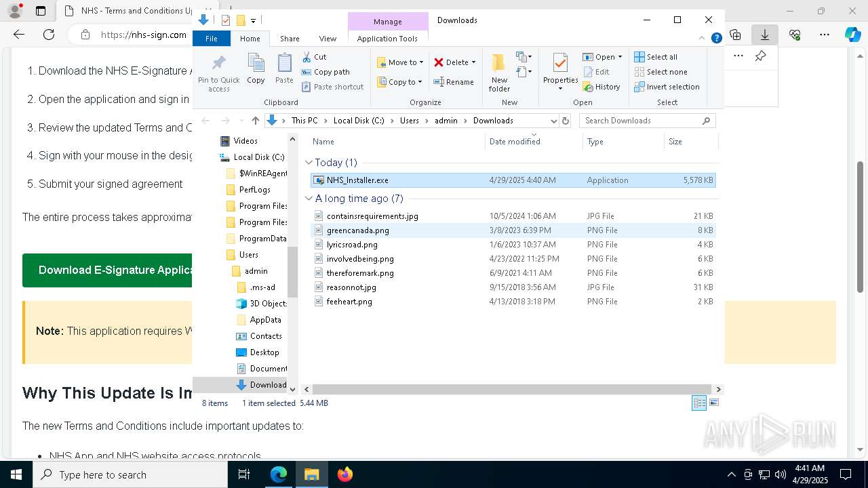868x488 pixels.
Task: Go back in the Edge browser
Action: click(x=19, y=35)
